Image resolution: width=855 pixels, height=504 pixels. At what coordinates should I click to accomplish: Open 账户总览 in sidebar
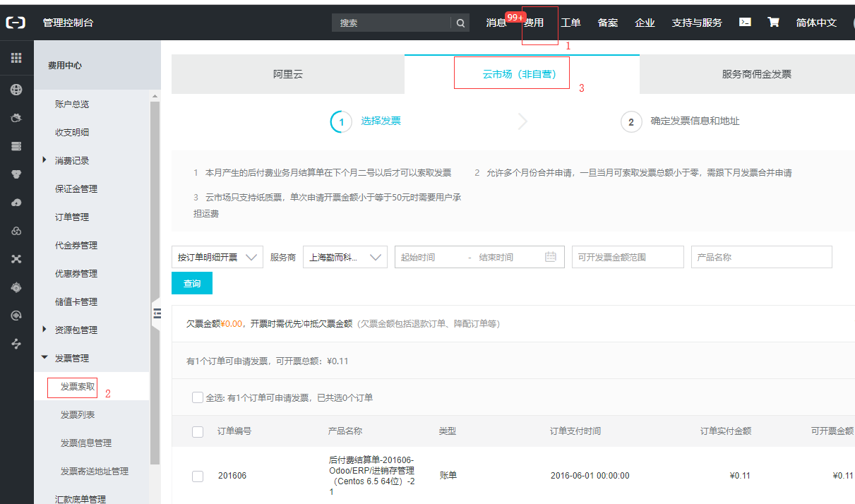click(72, 104)
